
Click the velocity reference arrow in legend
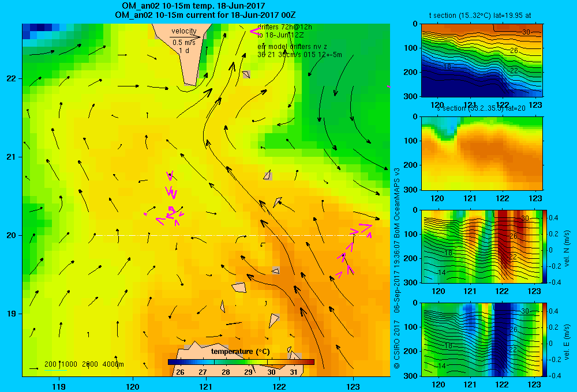(x=185, y=37)
